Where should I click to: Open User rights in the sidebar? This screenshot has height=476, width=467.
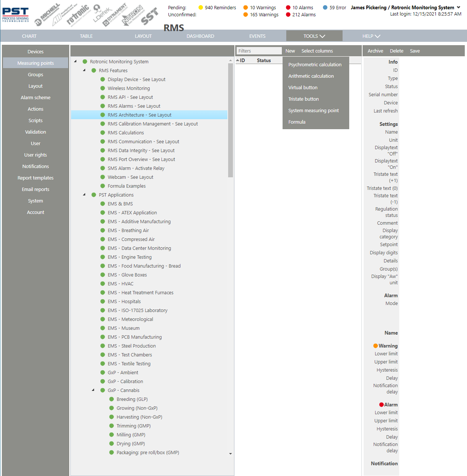pyautogui.click(x=36, y=155)
